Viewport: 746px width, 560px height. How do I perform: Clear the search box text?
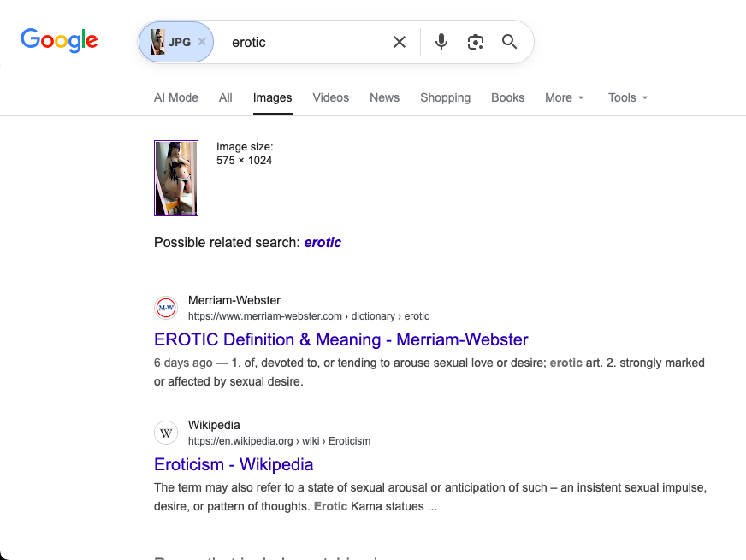399,42
